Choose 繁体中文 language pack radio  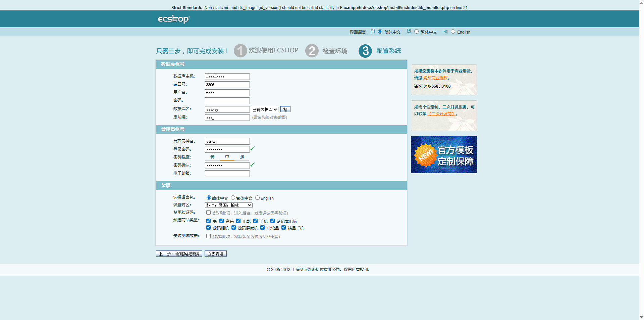233,198
